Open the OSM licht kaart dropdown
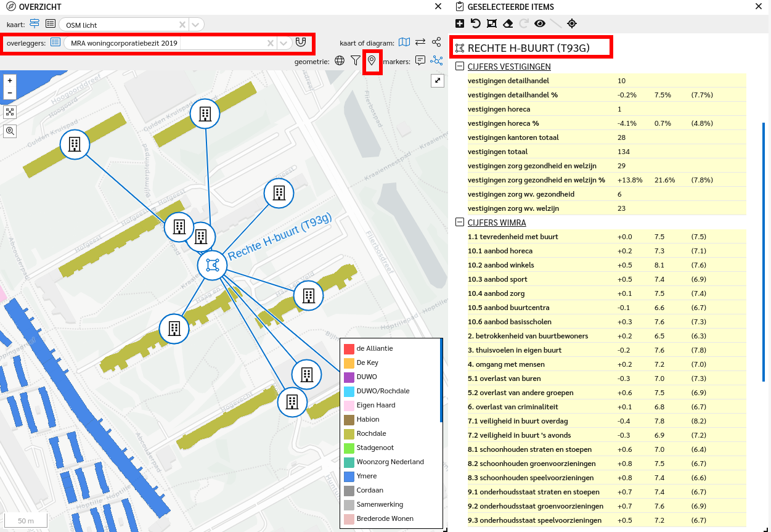This screenshot has height=532, width=771. pos(195,25)
